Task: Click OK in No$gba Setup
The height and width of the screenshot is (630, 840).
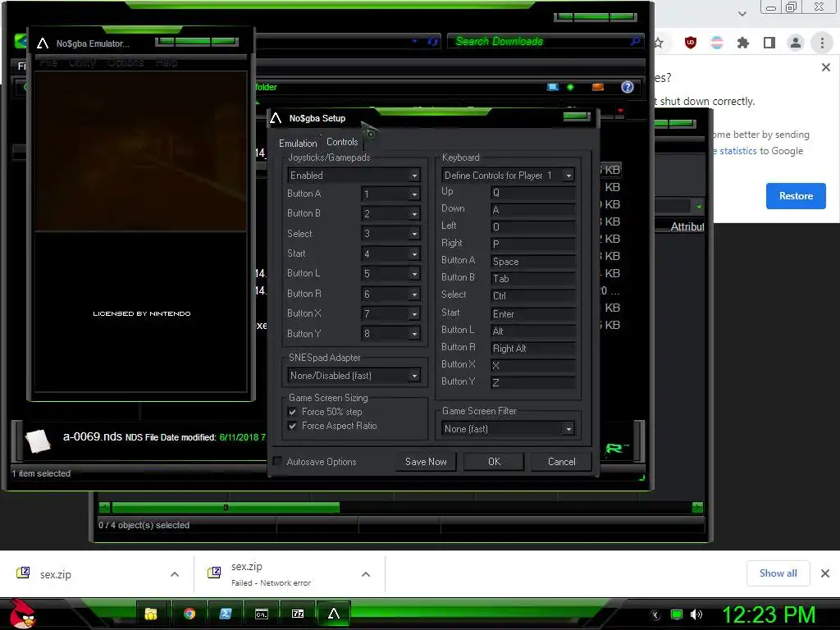Action: click(494, 461)
